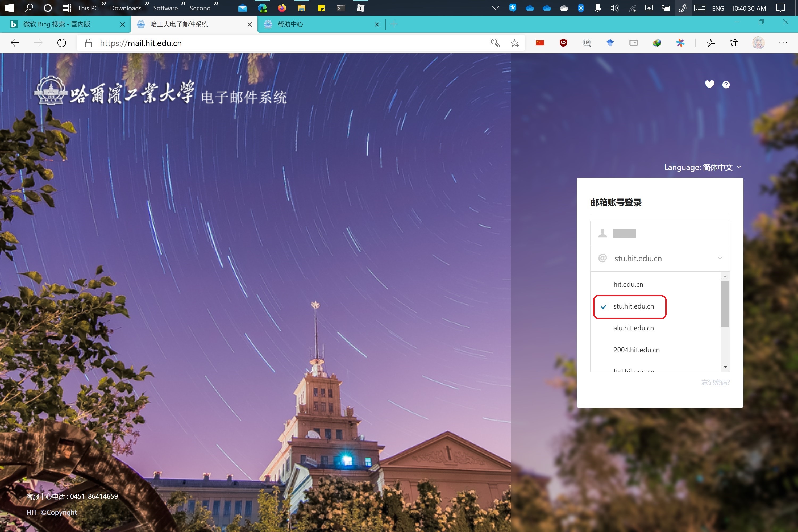
Task: Choose 2004.hit.edu.cn domain option
Action: pos(655,350)
